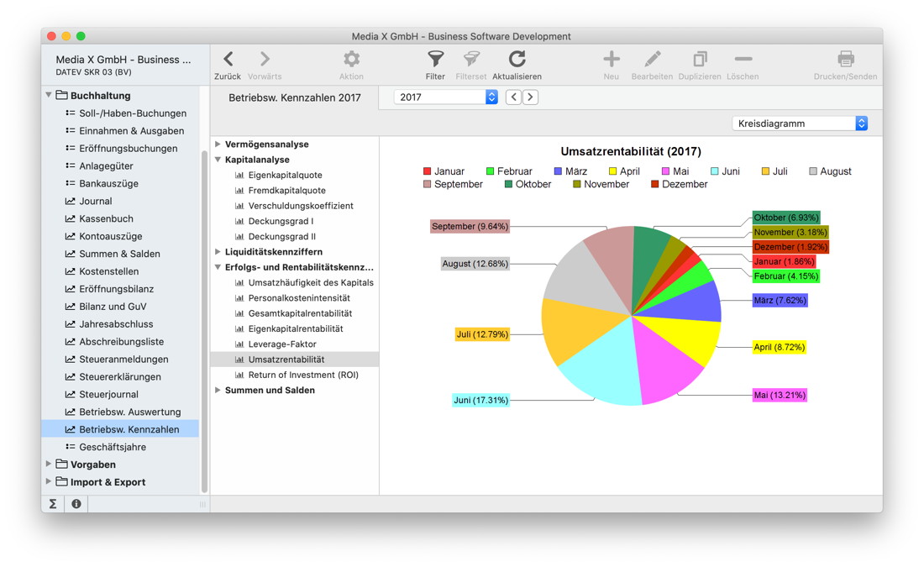Open the info icon in status bar
Viewport: 924px width, 567px height.
coord(76,504)
